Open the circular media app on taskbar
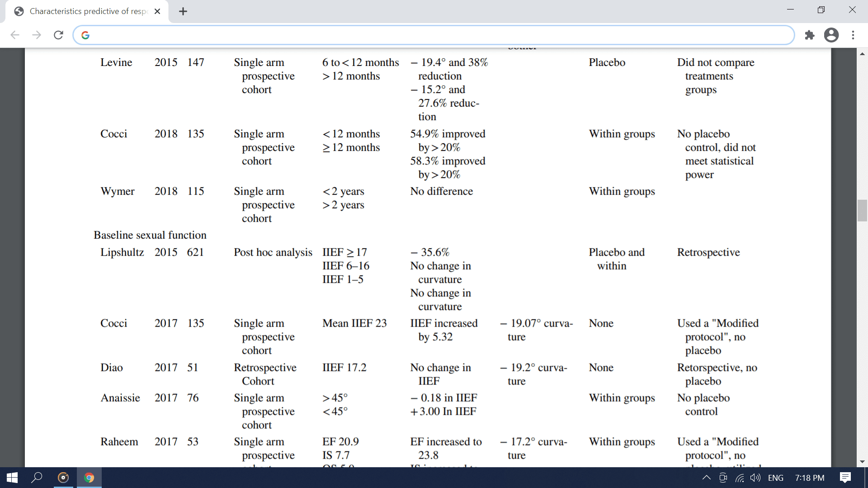 coord(63,478)
